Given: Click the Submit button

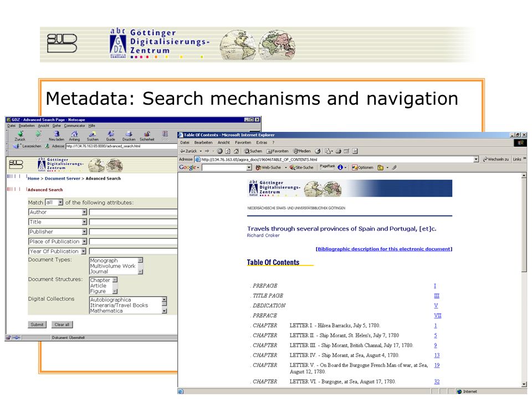Looking at the screenshot, I should (x=37, y=325).
